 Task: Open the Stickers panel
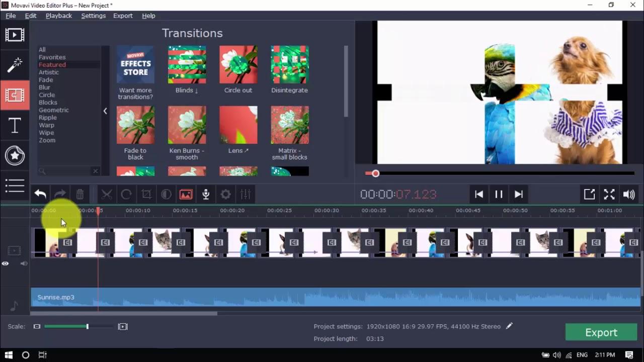pyautogui.click(x=15, y=156)
